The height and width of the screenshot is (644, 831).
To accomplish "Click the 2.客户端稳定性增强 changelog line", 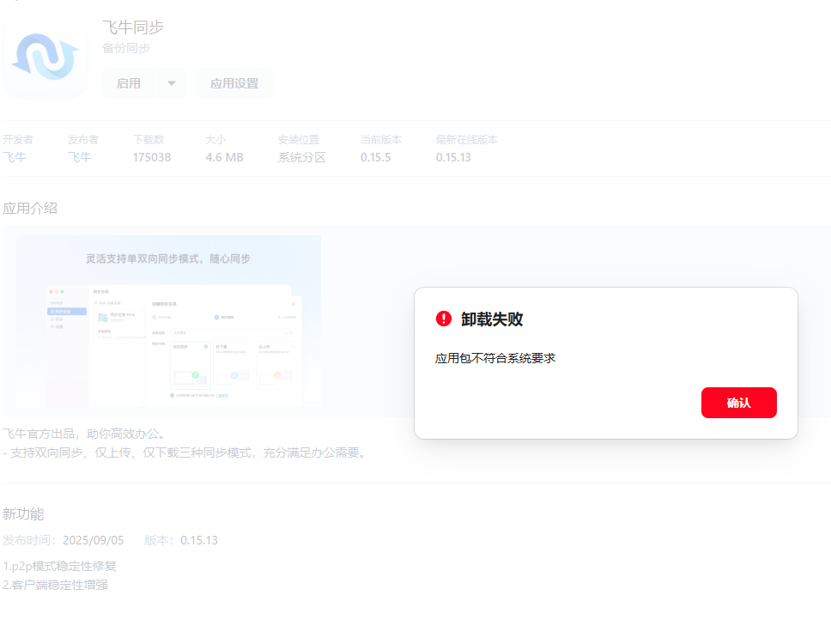I will point(55,585).
